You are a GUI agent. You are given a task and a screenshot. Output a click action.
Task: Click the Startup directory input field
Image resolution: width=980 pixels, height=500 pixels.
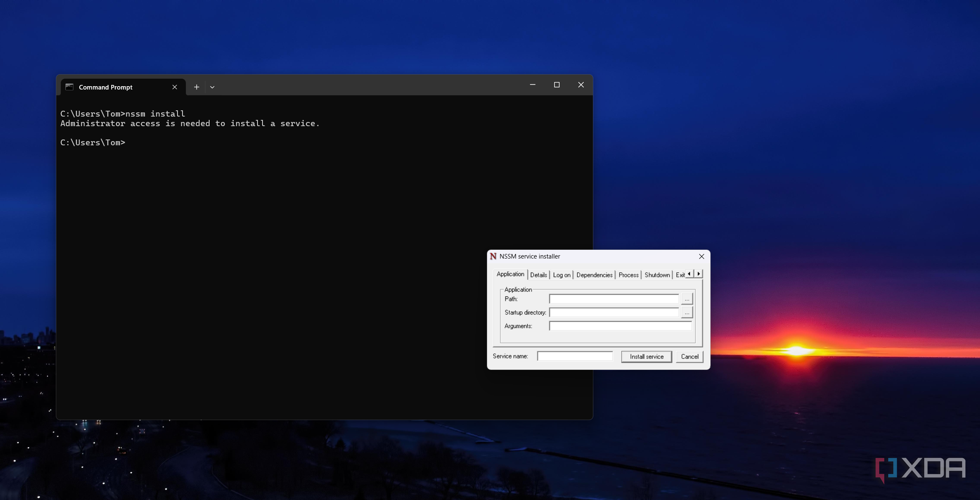(614, 312)
